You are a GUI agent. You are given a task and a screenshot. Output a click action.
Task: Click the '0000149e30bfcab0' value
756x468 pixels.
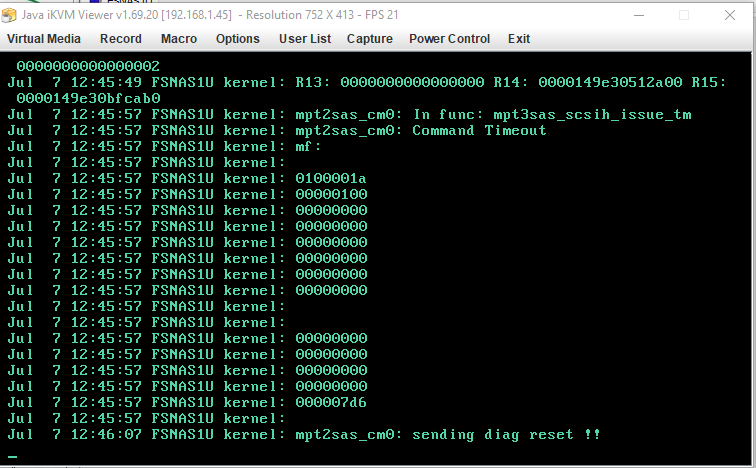pyautogui.click(x=88, y=98)
